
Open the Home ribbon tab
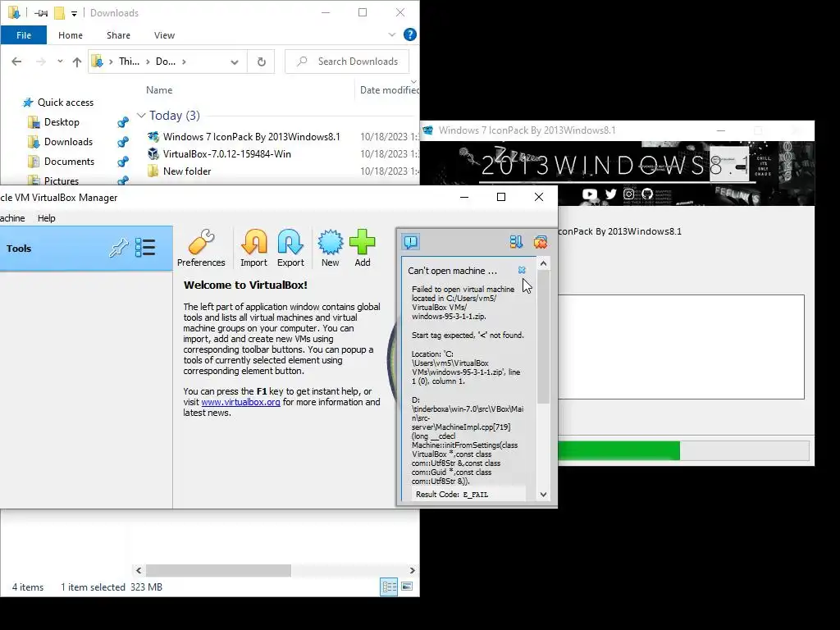tap(71, 34)
